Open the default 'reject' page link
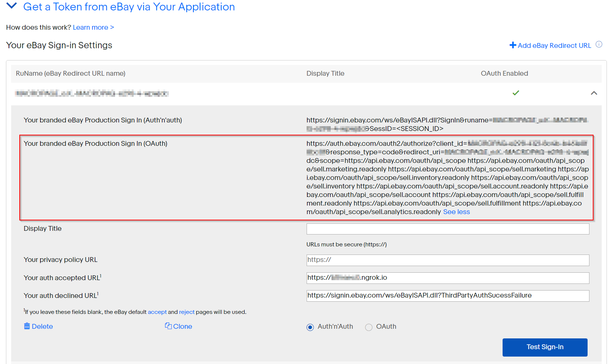This screenshot has width=608, height=364. [x=187, y=312]
